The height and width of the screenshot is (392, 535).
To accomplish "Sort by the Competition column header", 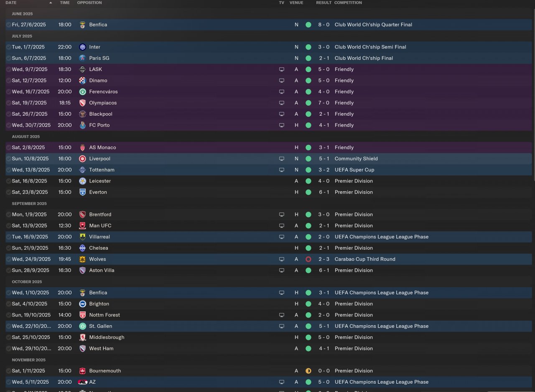I will click(x=348, y=3).
